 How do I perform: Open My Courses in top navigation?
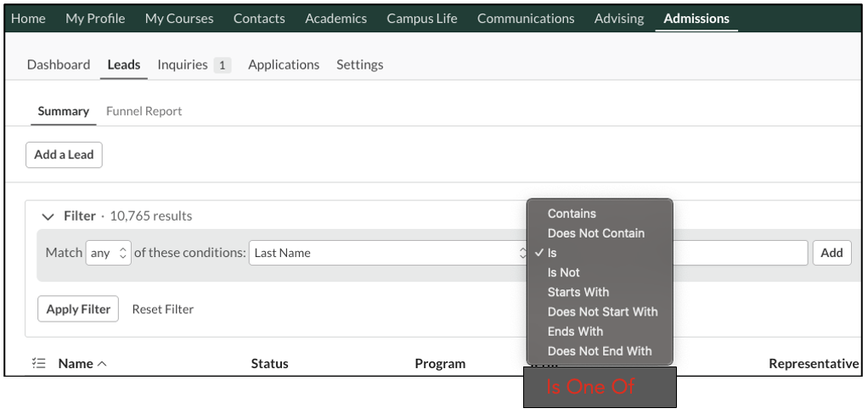(179, 19)
